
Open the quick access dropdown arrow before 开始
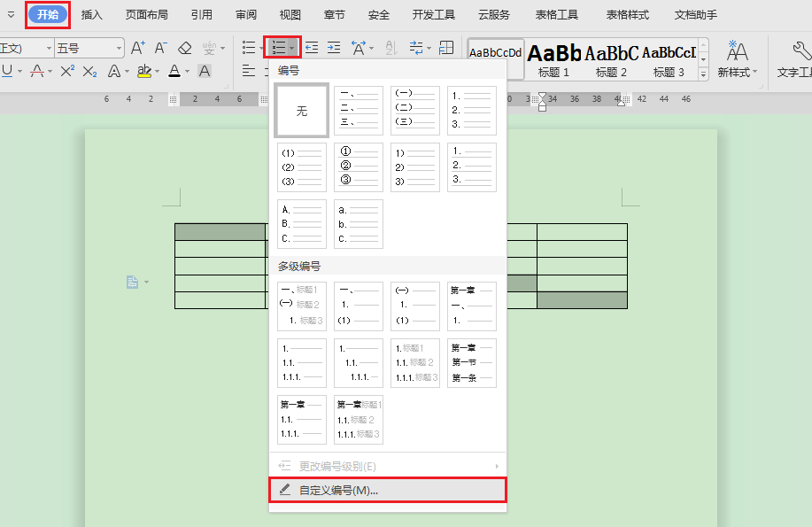(11, 15)
